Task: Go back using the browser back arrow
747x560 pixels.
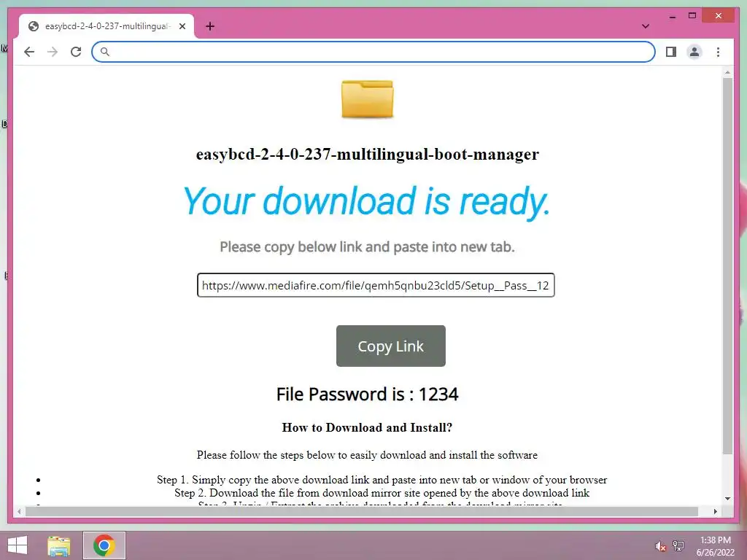Action: [29, 52]
